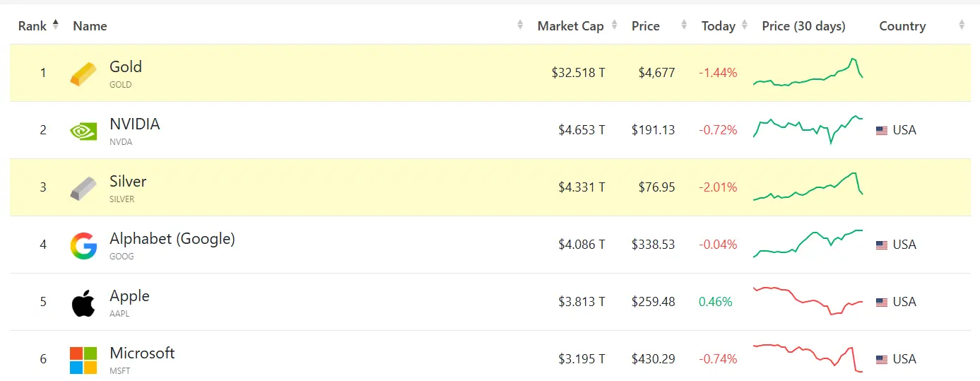Sort by Price column arrows
The height and width of the screenshot is (381, 980).
pyautogui.click(x=684, y=26)
